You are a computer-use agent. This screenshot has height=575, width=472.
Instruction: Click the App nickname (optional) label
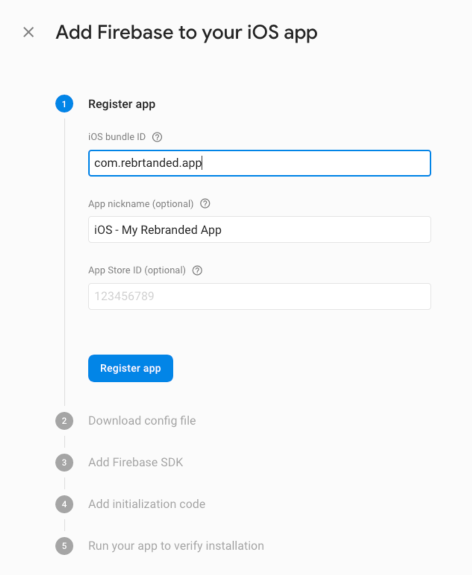[141, 204]
